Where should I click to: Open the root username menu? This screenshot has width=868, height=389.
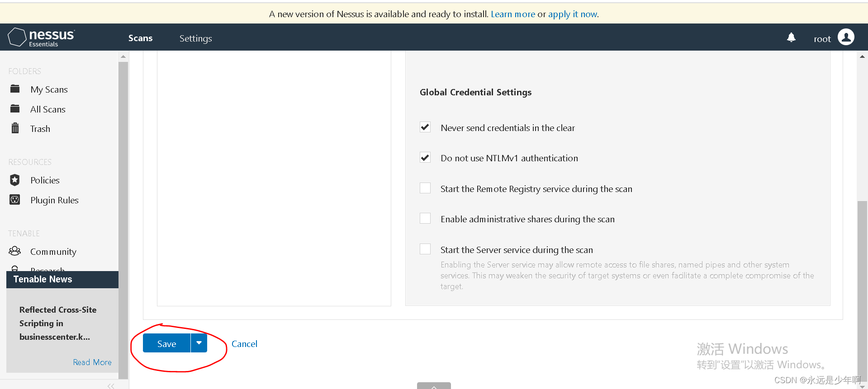[822, 39]
